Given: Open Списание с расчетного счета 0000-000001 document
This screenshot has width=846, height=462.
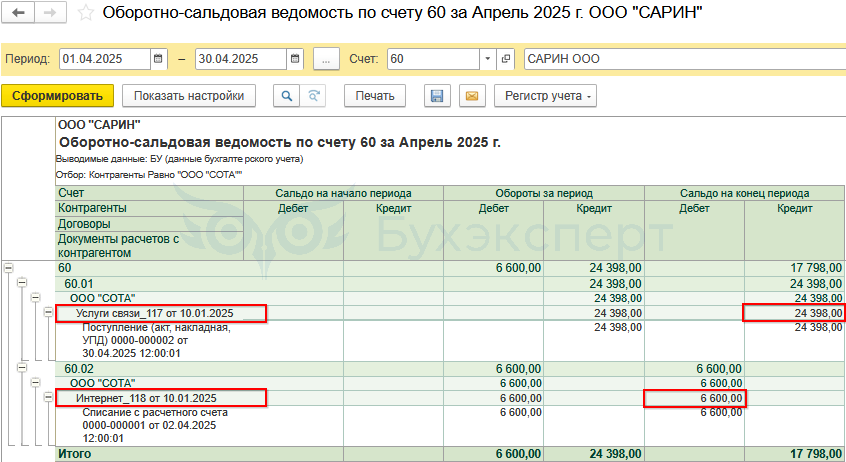Looking at the screenshot, I should [x=155, y=425].
